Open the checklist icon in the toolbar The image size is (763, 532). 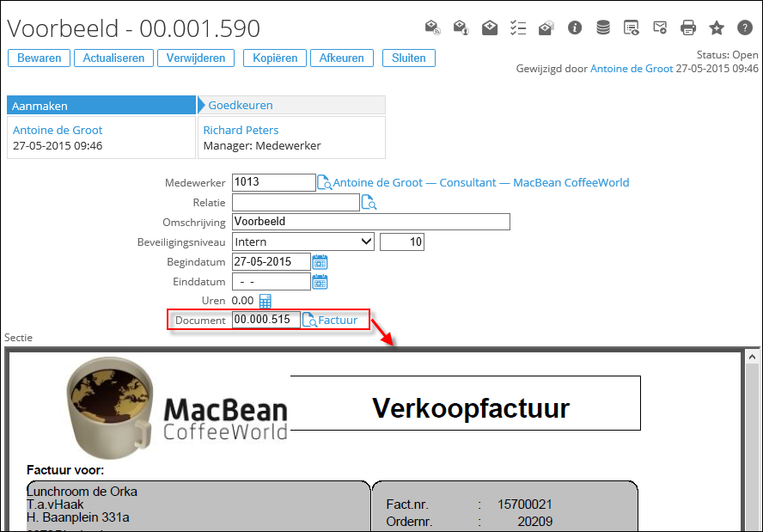point(517,28)
